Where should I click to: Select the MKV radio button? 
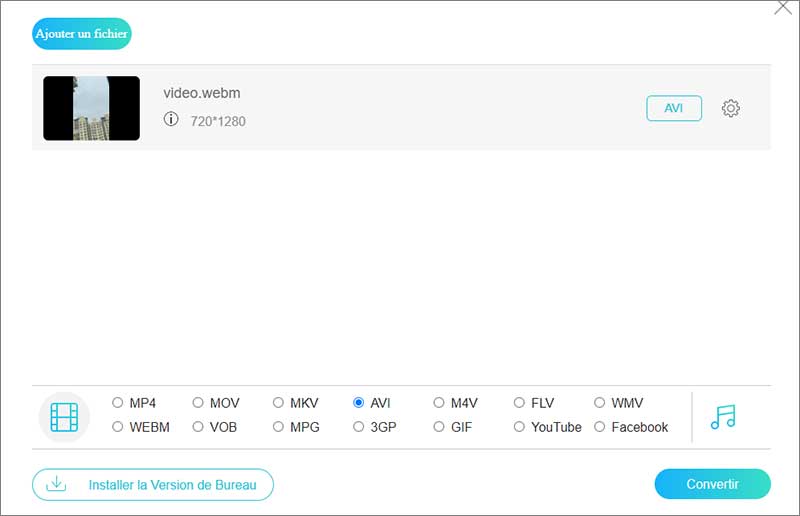(278, 403)
